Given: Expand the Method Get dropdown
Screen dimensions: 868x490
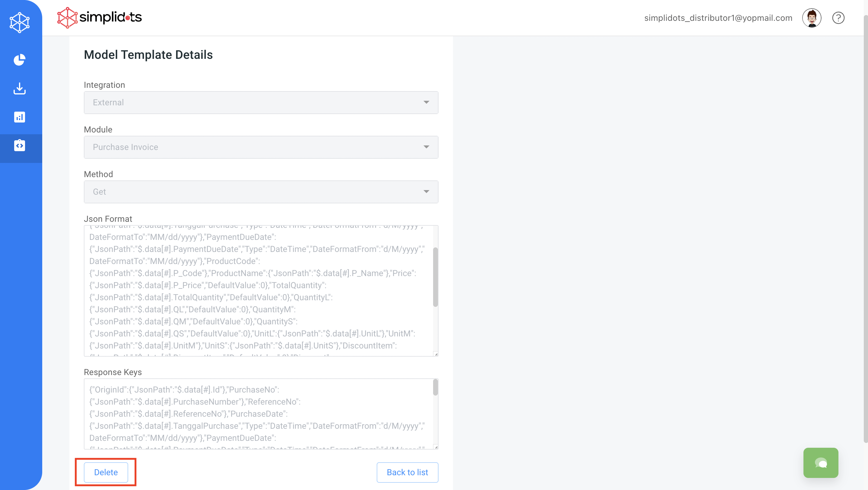Looking at the screenshot, I should [261, 192].
